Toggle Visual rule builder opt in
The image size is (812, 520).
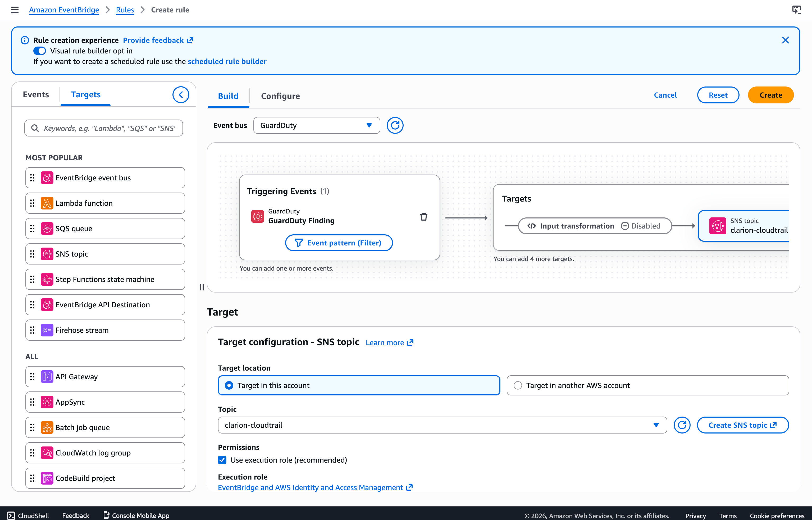point(39,51)
